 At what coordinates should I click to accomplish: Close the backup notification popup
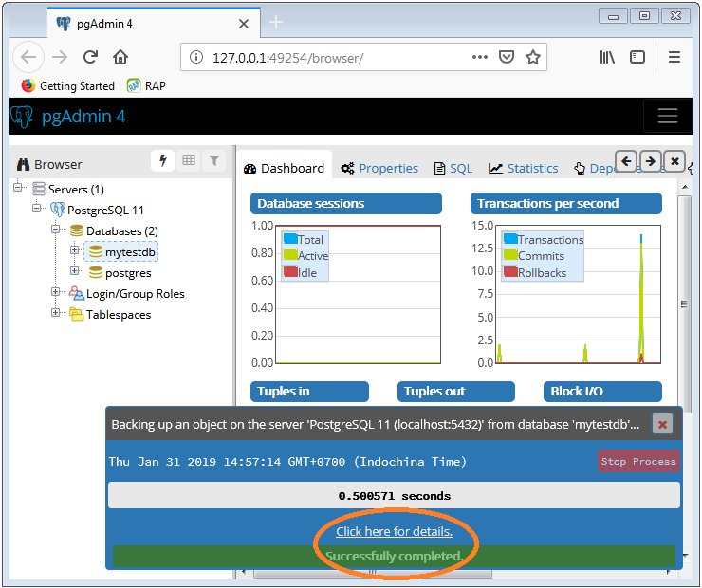pyautogui.click(x=662, y=424)
